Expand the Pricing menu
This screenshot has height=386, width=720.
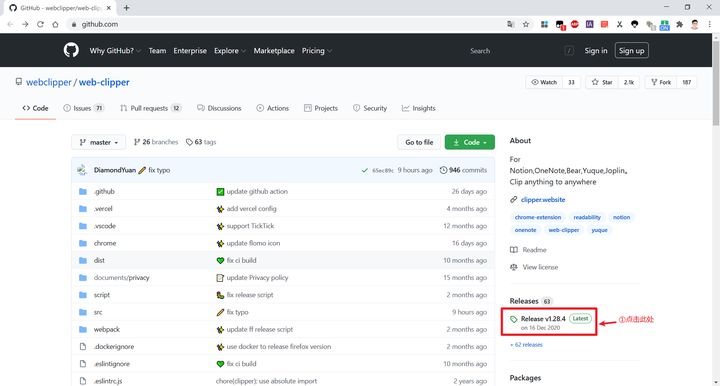[316, 50]
